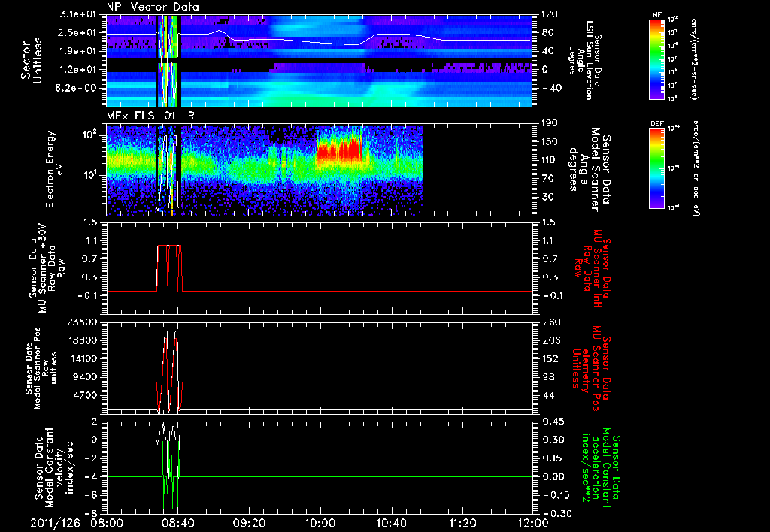
Task: Click the 110 scanner angle tick label
Action: pos(550,160)
